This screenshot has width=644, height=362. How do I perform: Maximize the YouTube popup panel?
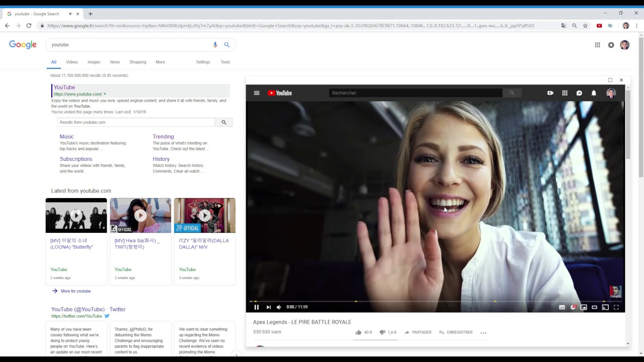point(610,80)
